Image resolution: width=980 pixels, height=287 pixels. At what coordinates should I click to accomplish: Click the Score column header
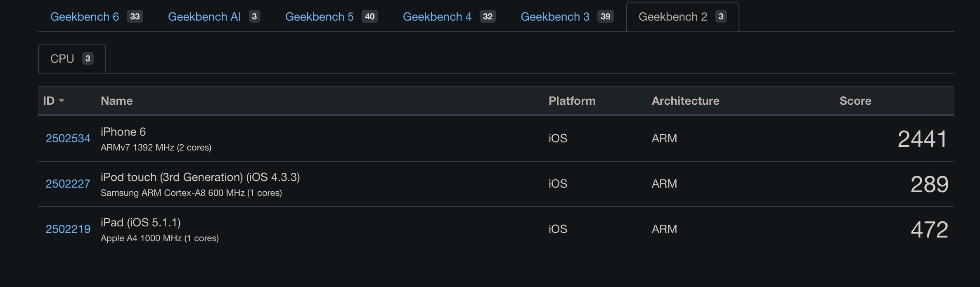[855, 101]
